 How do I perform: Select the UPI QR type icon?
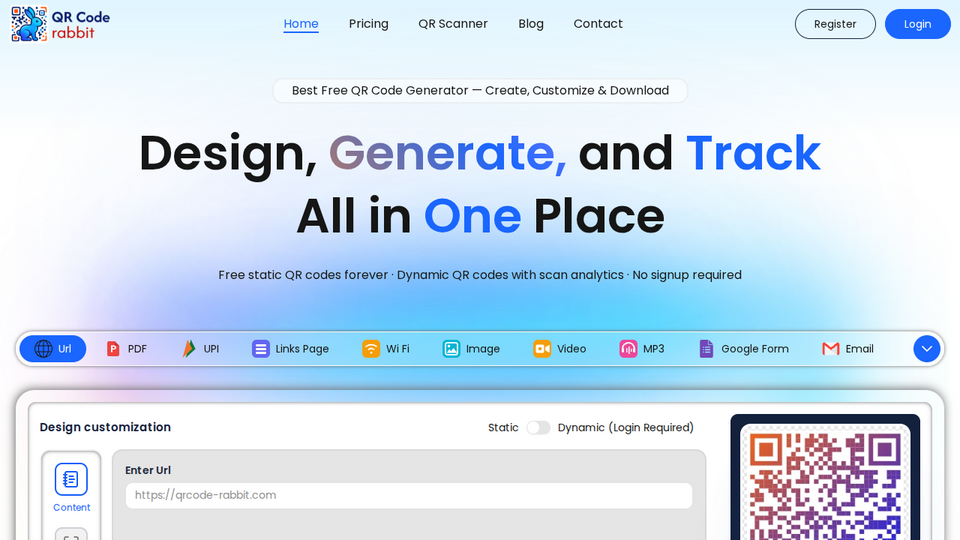(x=189, y=349)
